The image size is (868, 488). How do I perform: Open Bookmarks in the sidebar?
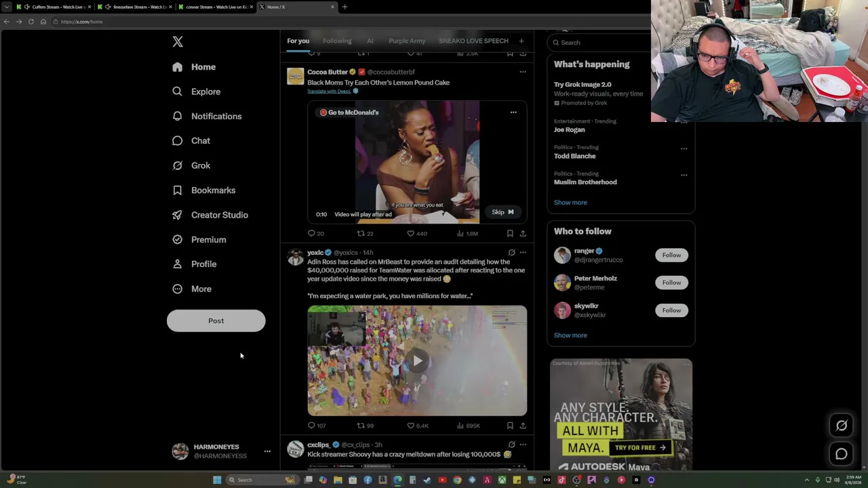[204, 190]
